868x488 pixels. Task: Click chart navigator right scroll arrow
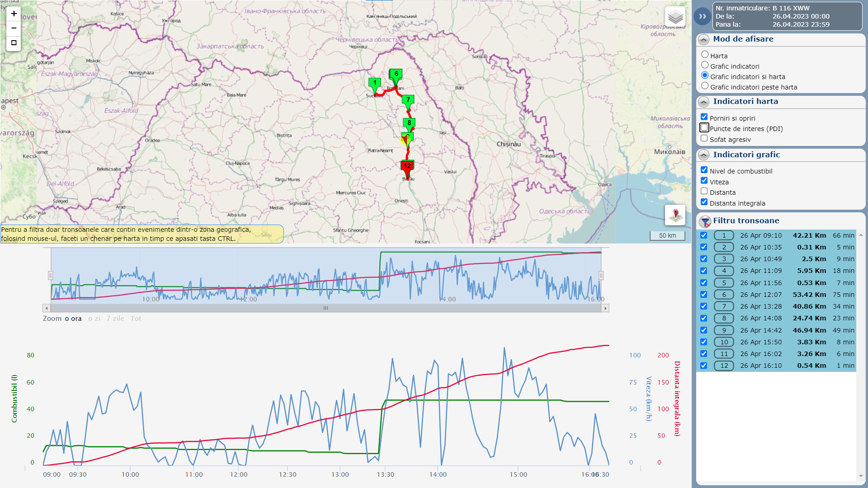pyautogui.click(x=605, y=308)
